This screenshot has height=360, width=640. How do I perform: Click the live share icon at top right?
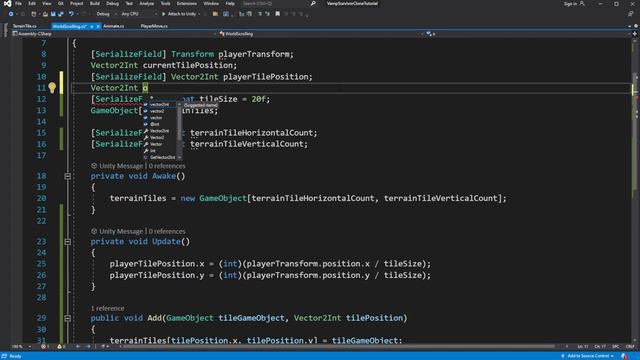click(631, 14)
